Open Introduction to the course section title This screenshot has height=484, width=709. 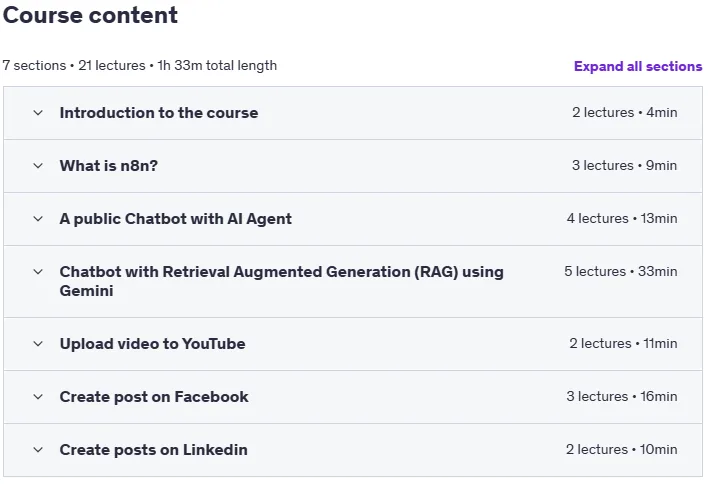(159, 113)
